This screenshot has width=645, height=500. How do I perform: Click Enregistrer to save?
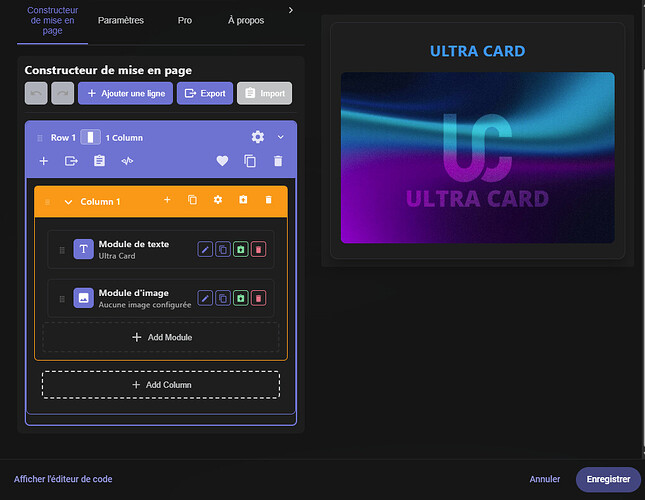608,479
